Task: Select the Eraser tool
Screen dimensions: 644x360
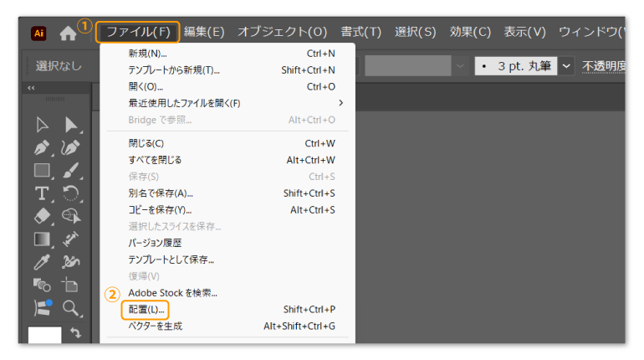Action: (42, 216)
